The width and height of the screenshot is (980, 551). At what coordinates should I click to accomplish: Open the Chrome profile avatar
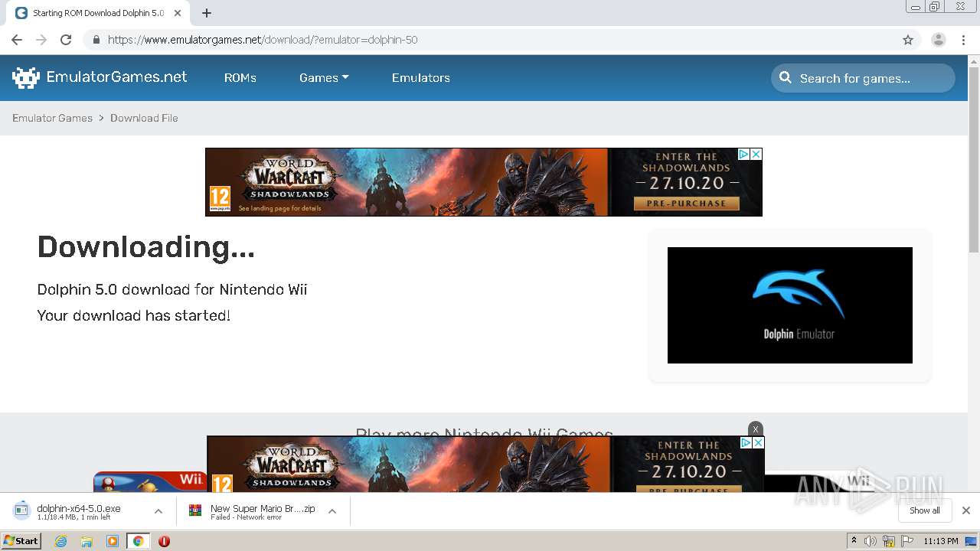(x=938, y=40)
